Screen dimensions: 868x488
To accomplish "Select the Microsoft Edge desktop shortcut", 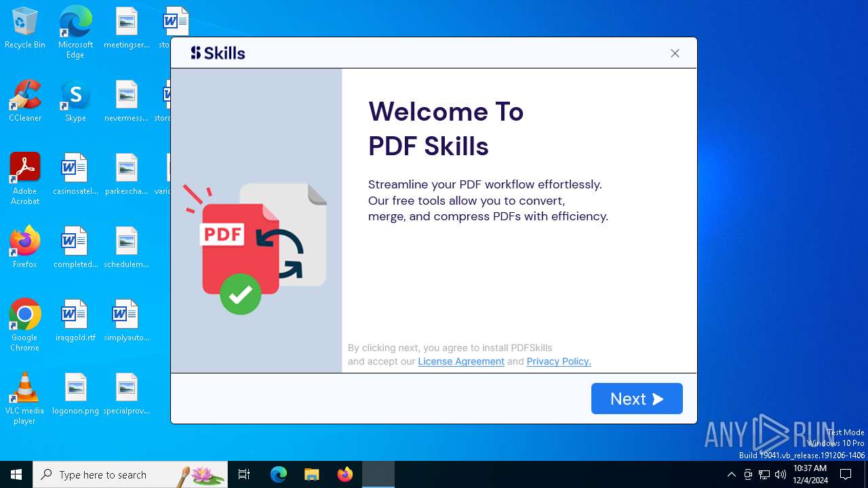I will [x=75, y=33].
